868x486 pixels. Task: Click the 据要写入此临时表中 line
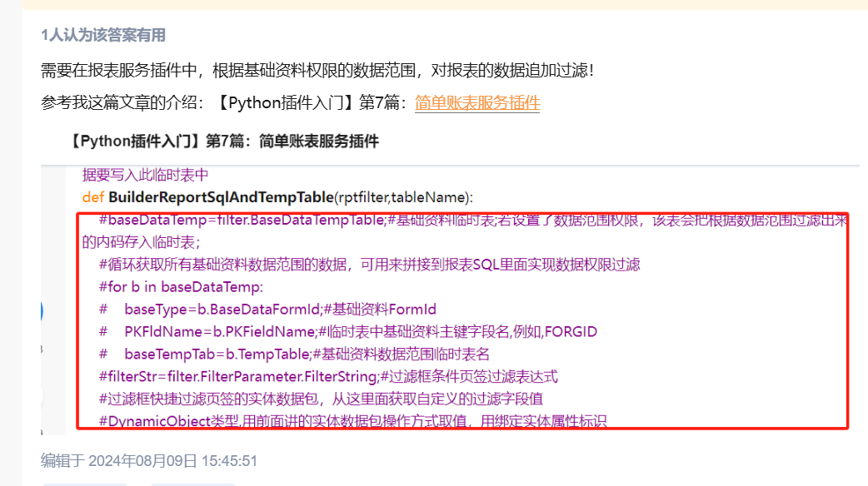click(145, 176)
